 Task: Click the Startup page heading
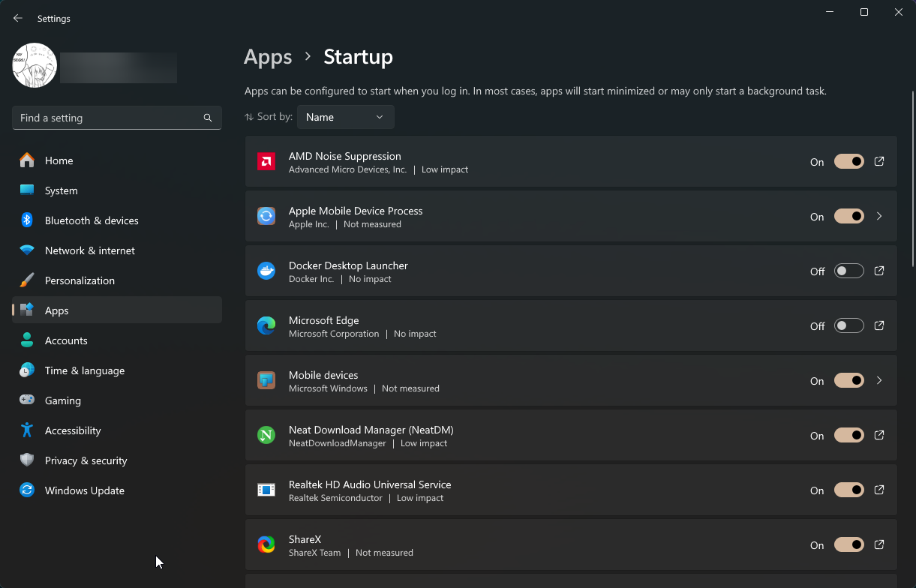point(358,57)
